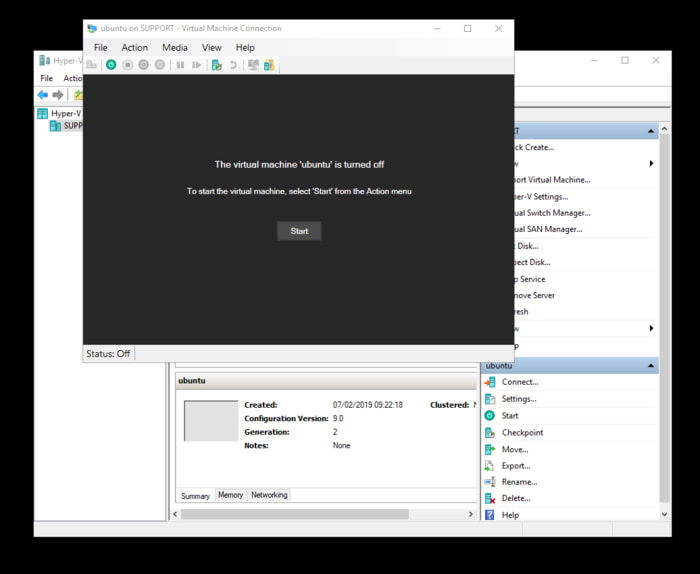Click the Actions pane vertical scrollbar thumb
700x574 pixels.
(x=664, y=318)
